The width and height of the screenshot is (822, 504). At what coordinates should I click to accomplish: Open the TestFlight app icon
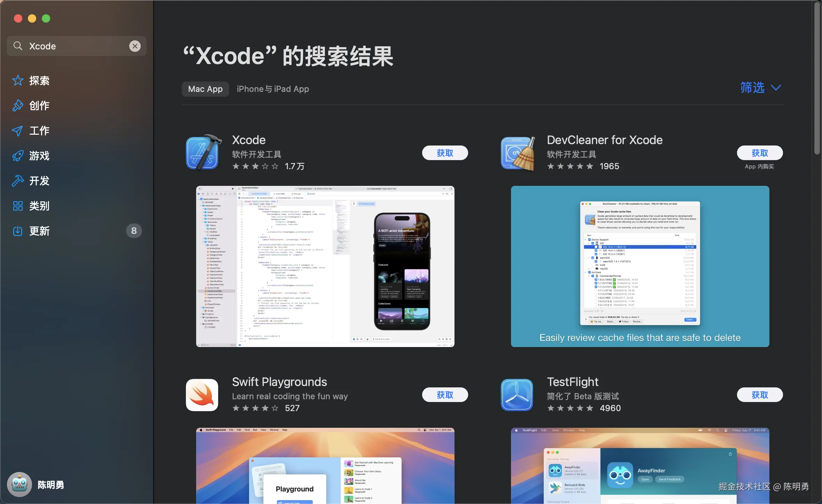coord(517,395)
